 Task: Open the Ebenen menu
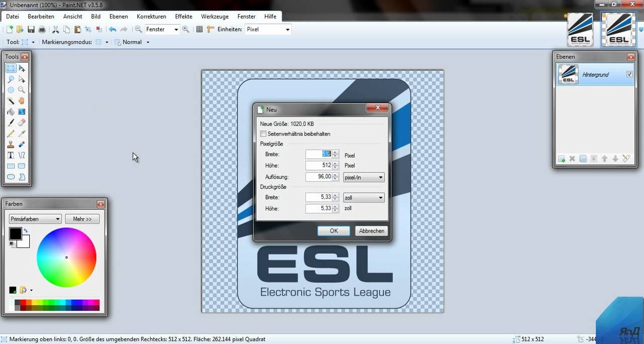click(119, 17)
